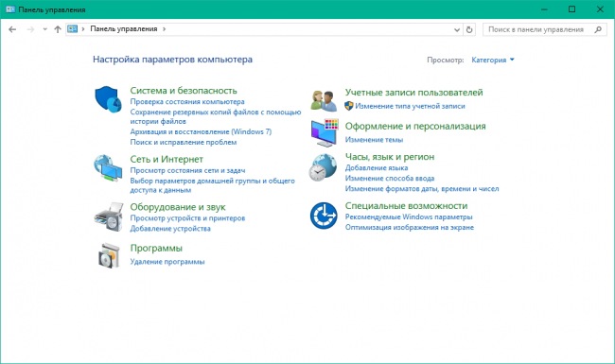Click Добавление языка link
The image size is (615, 364).
point(377,167)
